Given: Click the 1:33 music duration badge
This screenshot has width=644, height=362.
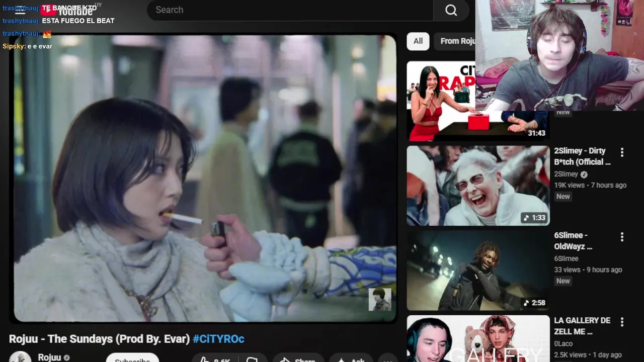Looking at the screenshot, I should pos(534,218).
